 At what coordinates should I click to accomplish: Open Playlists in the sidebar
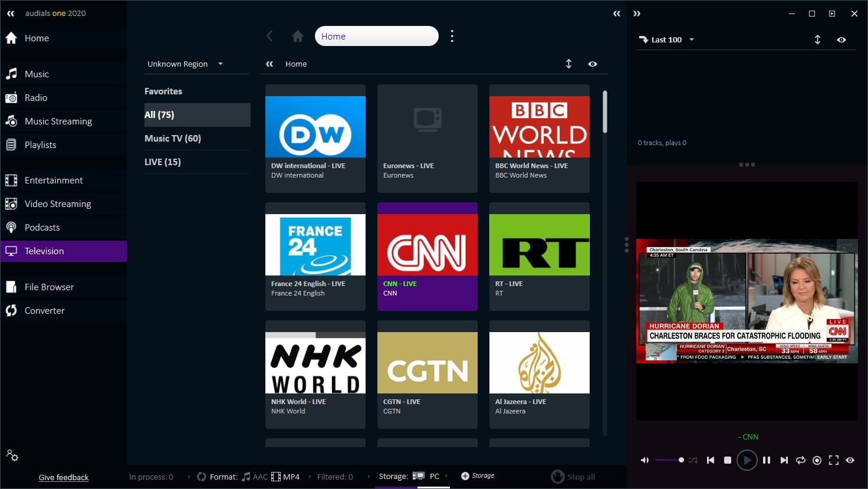click(x=63, y=145)
